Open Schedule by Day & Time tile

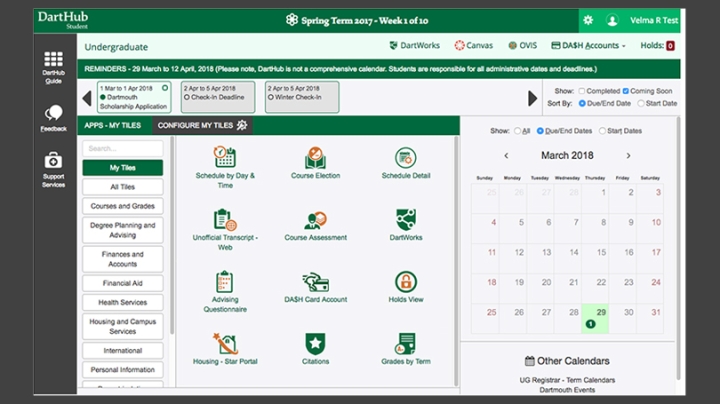click(225, 167)
